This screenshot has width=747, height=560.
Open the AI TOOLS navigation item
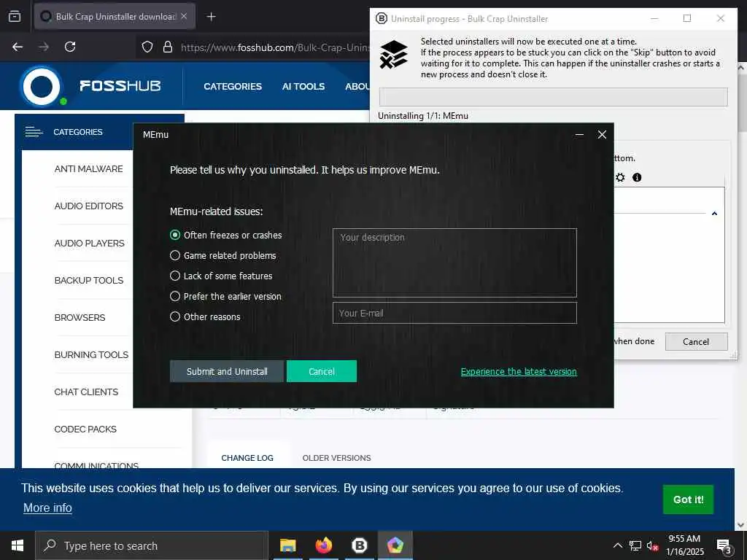(x=303, y=87)
